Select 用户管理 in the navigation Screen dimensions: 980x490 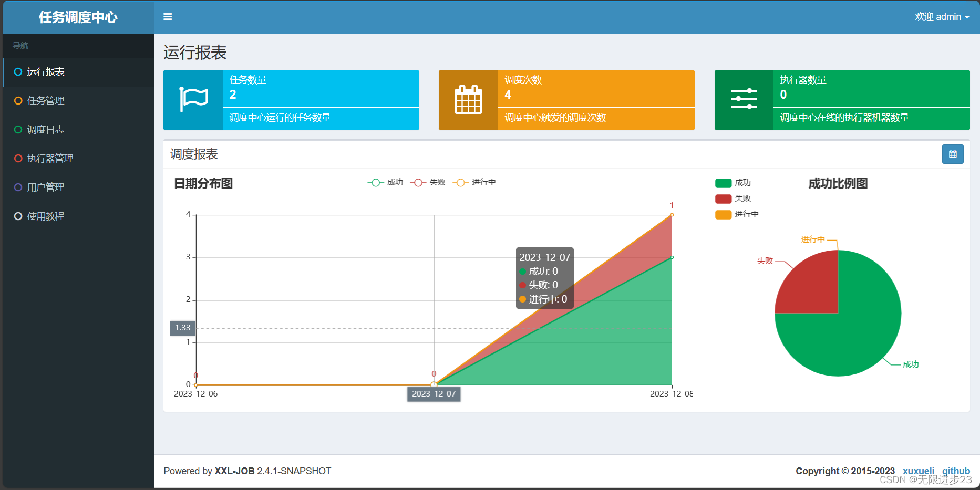point(78,187)
